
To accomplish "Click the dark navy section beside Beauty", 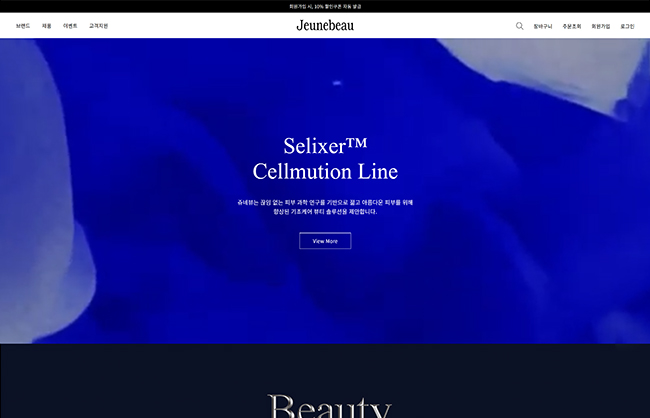I will [124, 382].
